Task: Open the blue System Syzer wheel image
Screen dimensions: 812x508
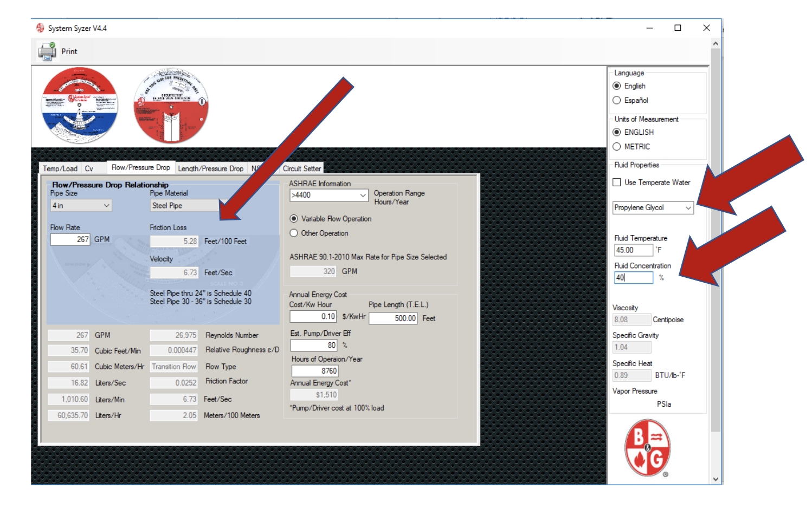Action: [x=80, y=106]
